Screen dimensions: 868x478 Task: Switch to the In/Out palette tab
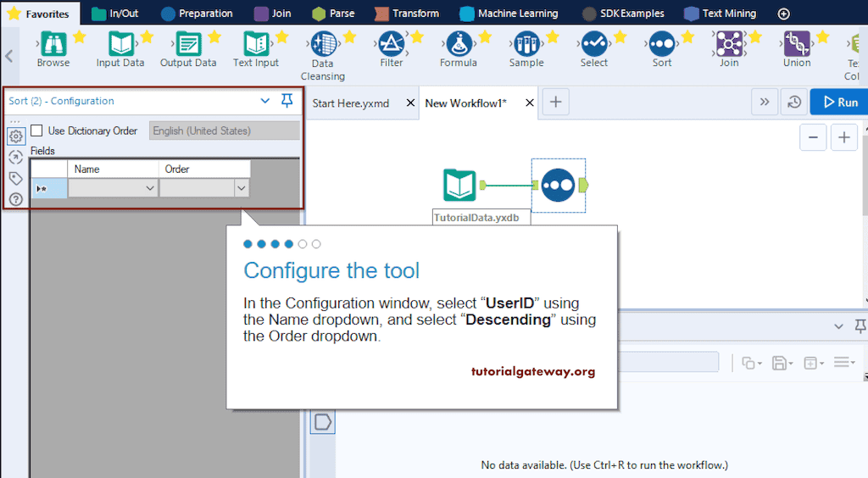pyautogui.click(x=114, y=14)
